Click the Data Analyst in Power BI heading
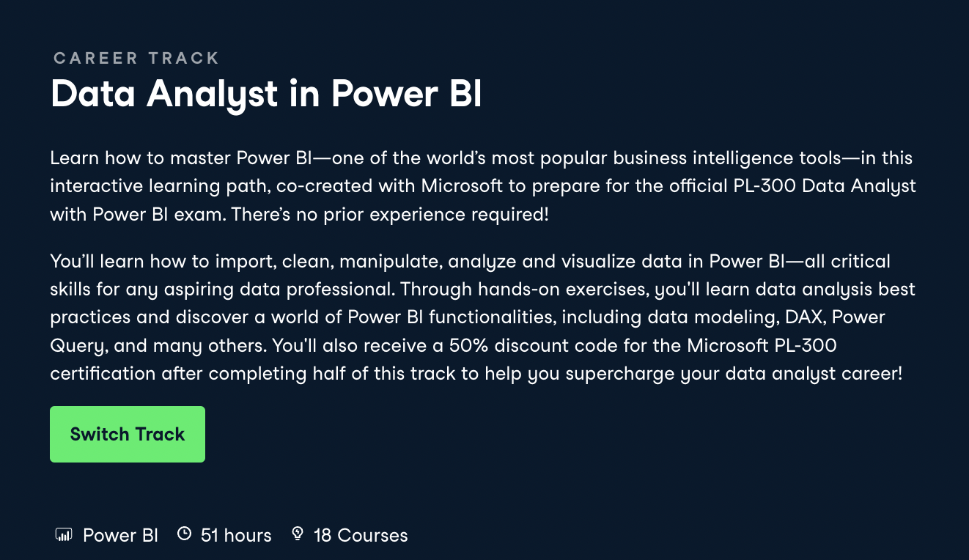Screen dimensions: 969x560 coord(266,94)
